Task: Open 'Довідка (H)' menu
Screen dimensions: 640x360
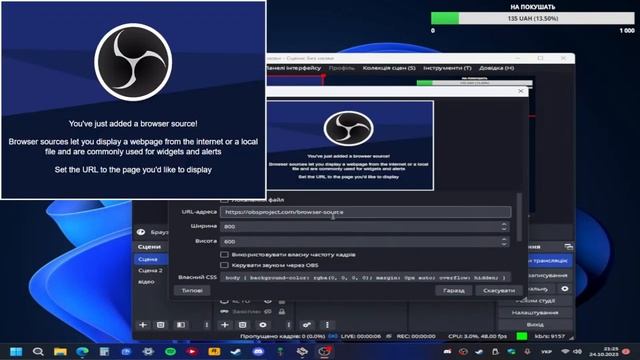Action: click(496, 68)
